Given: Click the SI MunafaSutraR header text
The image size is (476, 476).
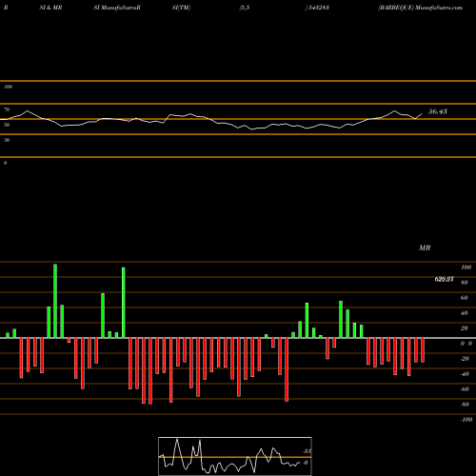Looking at the screenshot, I should pyautogui.click(x=117, y=8).
